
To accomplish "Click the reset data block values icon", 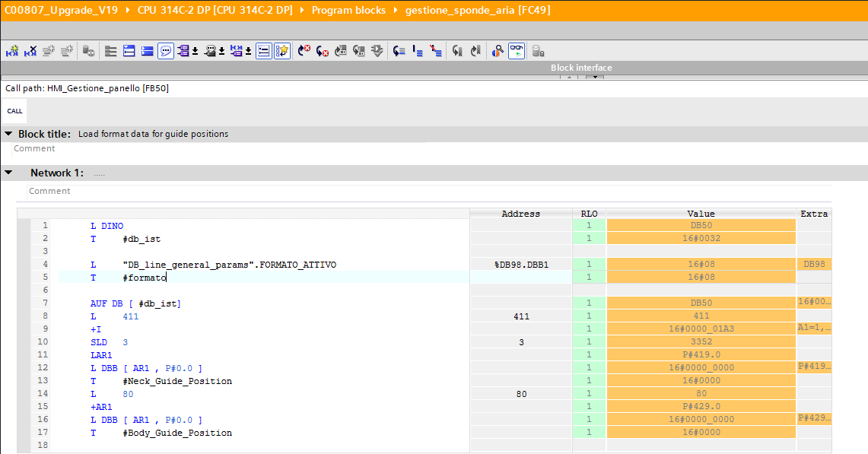I will pyautogui.click(x=88, y=51).
